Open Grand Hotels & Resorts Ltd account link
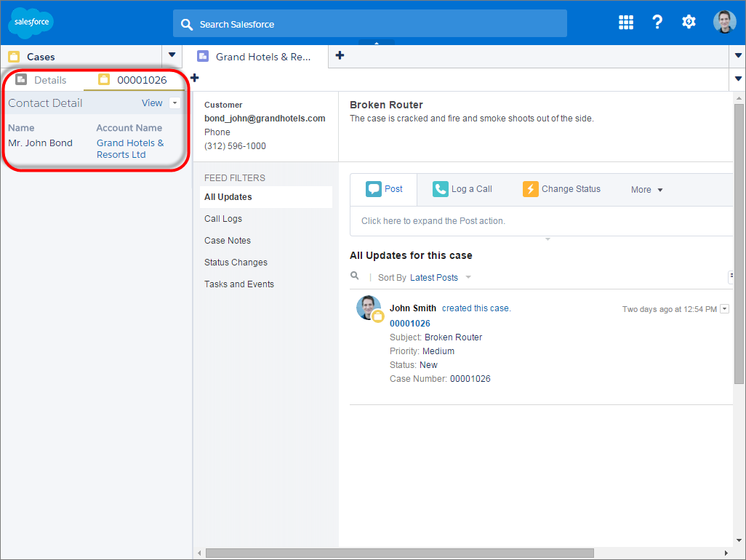The width and height of the screenshot is (746, 560). tap(130, 148)
